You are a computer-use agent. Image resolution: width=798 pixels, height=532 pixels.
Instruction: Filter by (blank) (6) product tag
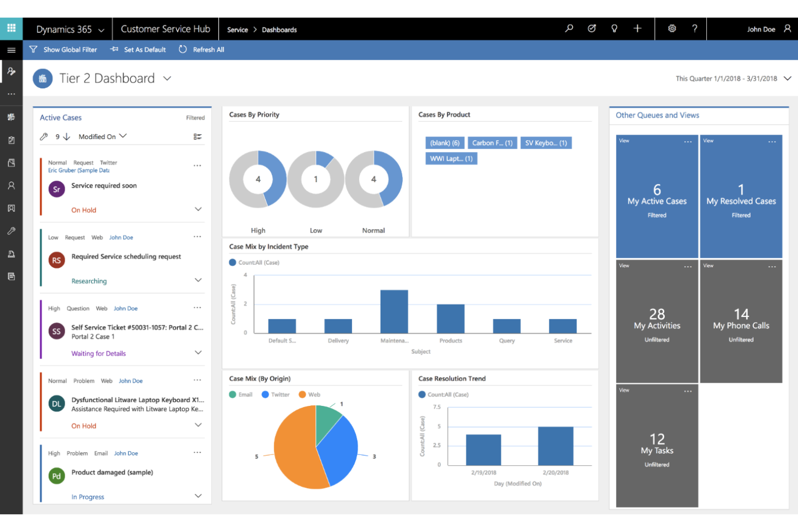tap(445, 143)
